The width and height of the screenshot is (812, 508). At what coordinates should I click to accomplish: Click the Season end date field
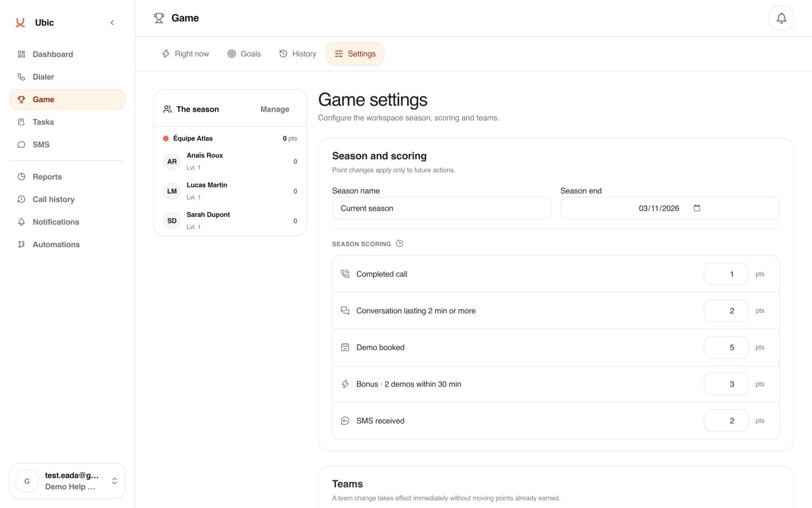coord(670,208)
